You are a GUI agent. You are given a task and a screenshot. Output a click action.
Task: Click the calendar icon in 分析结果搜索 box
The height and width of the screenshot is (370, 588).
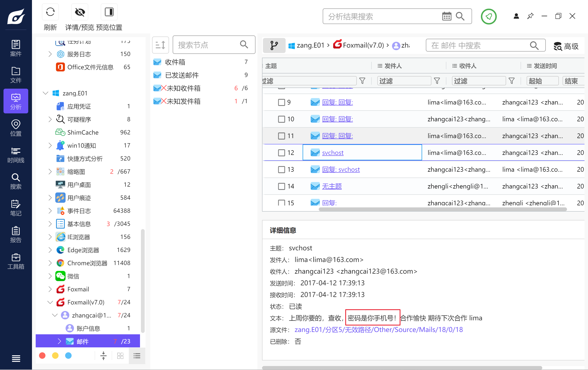coord(447,17)
